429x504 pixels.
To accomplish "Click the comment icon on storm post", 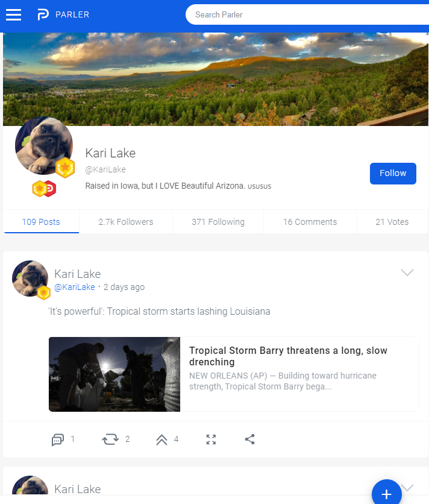I will click(x=58, y=439).
